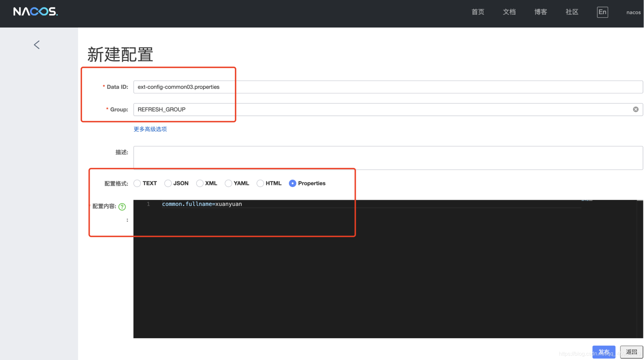The height and width of the screenshot is (360, 644).
Task: Select the HTML format radio button
Action: [260, 183]
